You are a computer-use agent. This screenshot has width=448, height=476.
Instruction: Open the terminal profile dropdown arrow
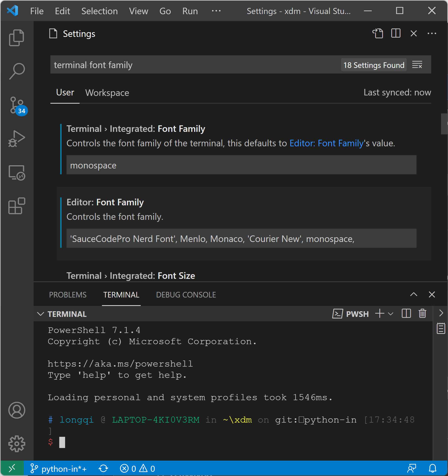tap(390, 314)
